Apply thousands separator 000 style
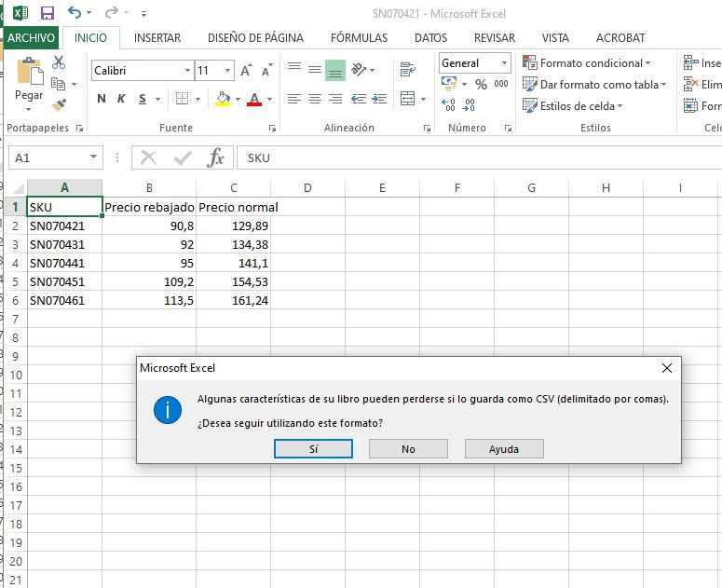The image size is (722, 588). (501, 84)
